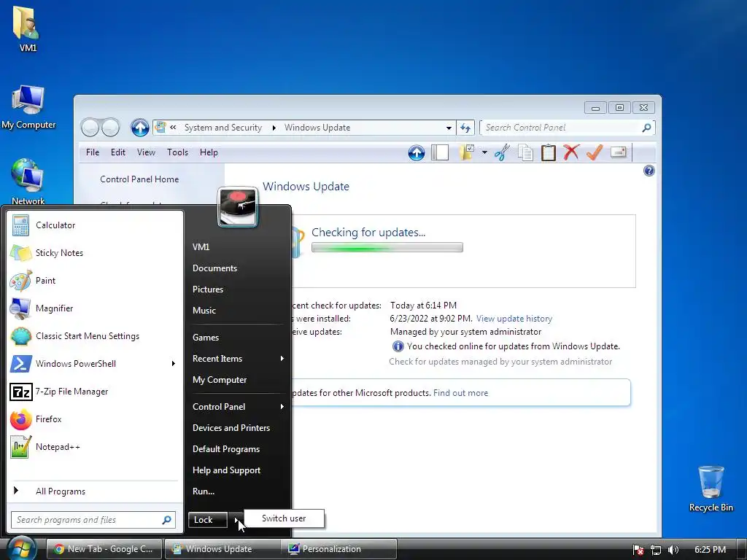The image size is (747, 560).
Task: Launch Sticky Notes from the Start menu
Action: pos(94,253)
